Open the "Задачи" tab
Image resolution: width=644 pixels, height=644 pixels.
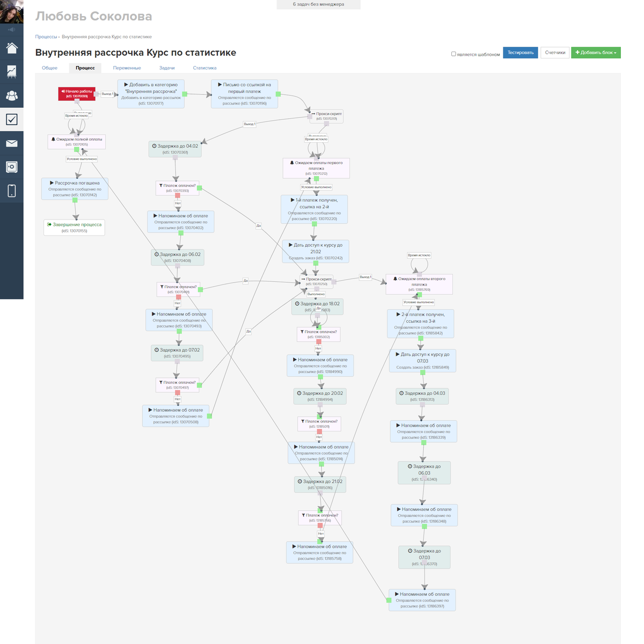(x=167, y=68)
